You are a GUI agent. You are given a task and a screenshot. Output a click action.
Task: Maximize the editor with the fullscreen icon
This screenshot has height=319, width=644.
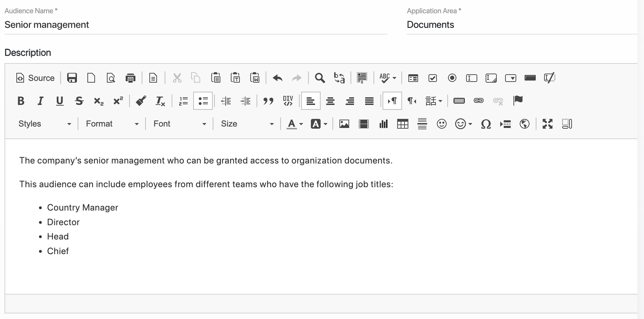547,124
